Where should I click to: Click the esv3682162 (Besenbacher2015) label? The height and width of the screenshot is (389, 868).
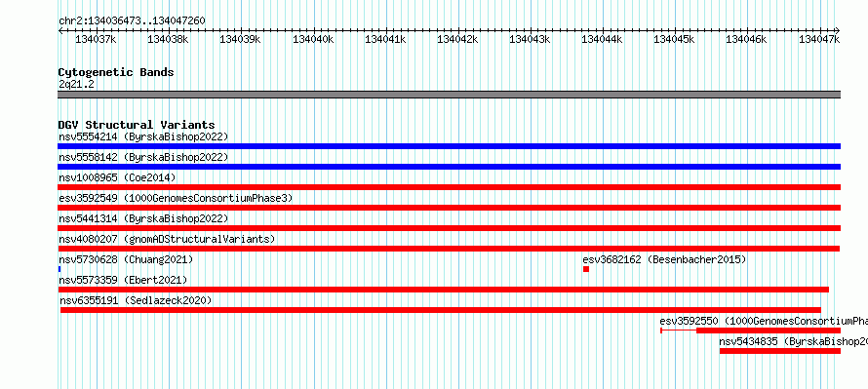[x=664, y=259]
